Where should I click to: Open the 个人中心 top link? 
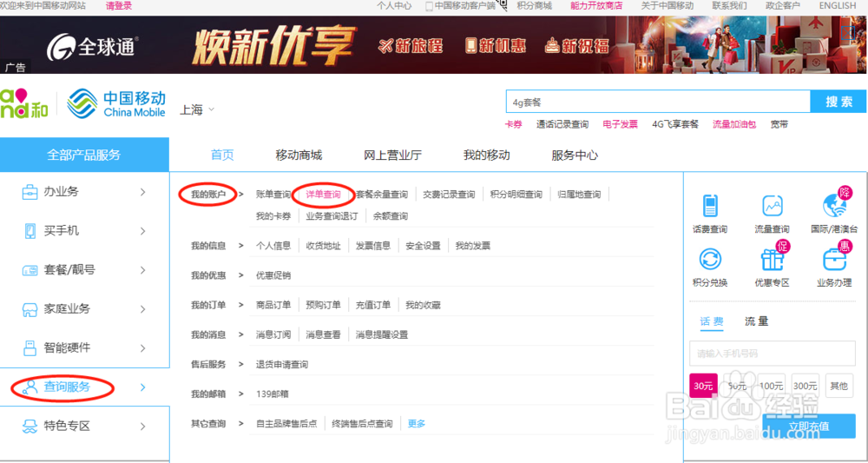[x=394, y=6]
